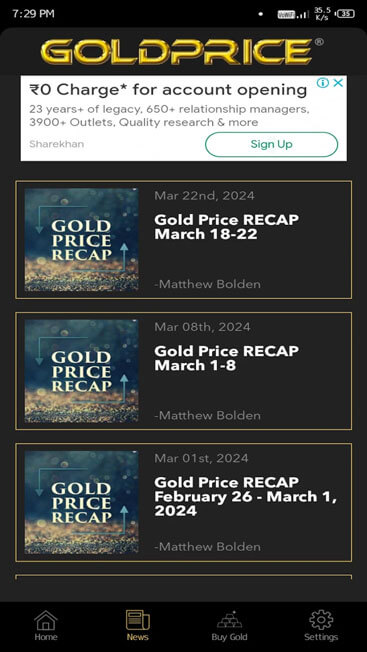Tap the thumbnail of March 08th recap
367x652 pixels.
coord(81,371)
